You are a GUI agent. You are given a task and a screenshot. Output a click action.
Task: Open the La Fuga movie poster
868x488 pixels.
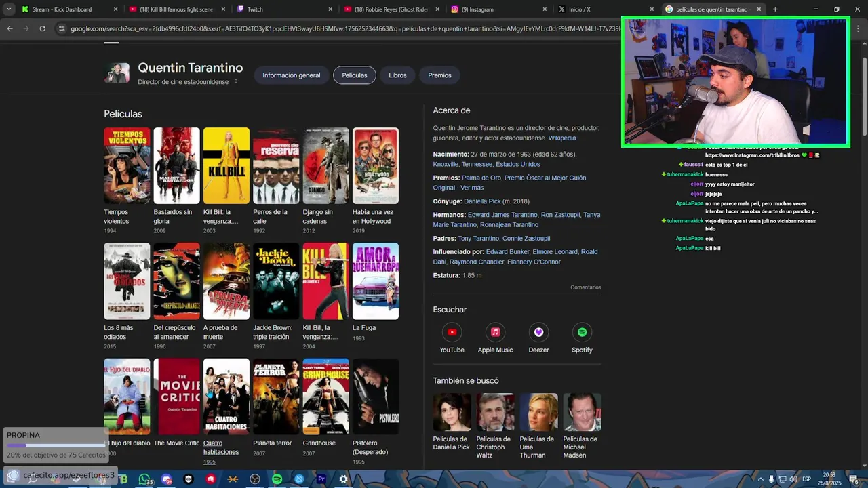coord(376,281)
